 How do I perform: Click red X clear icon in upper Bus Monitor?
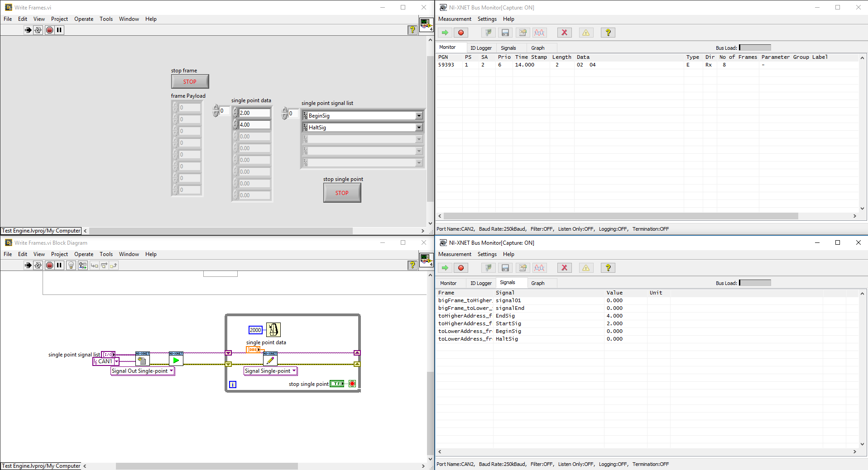point(564,33)
